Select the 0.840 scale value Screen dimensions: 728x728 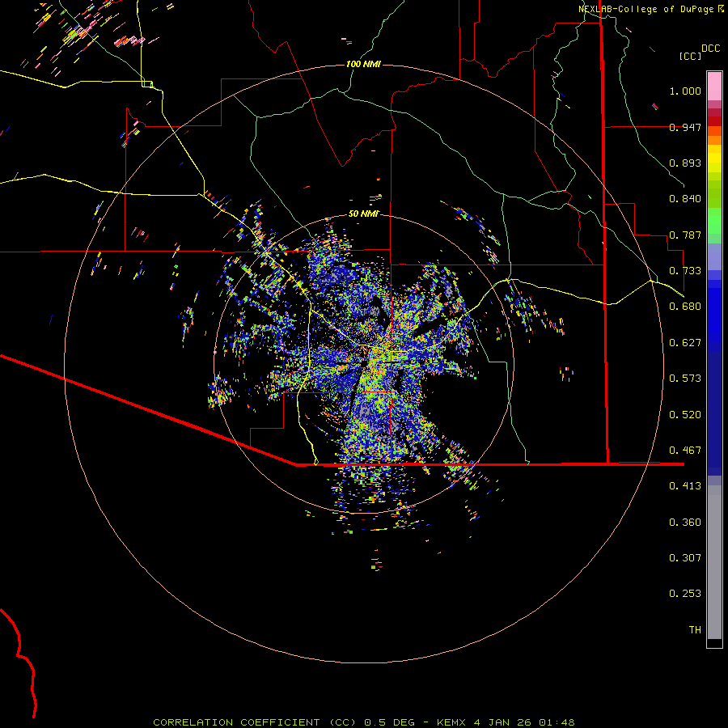685,199
